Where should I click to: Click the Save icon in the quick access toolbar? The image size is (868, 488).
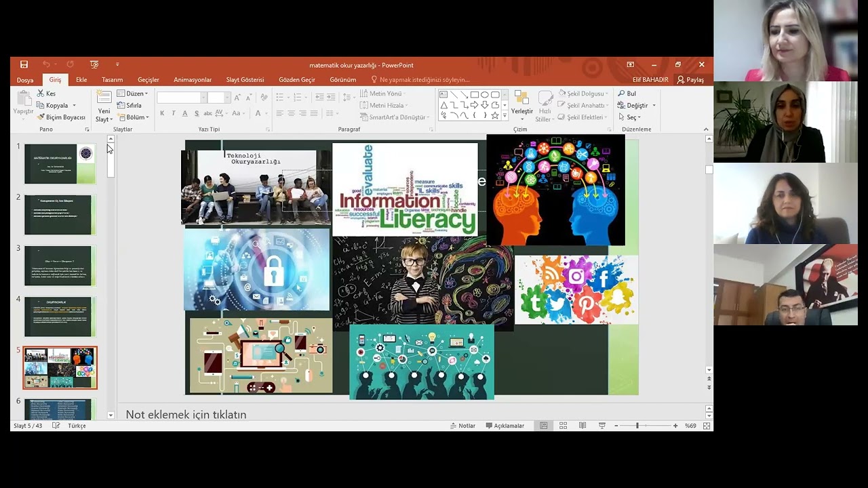[24, 64]
